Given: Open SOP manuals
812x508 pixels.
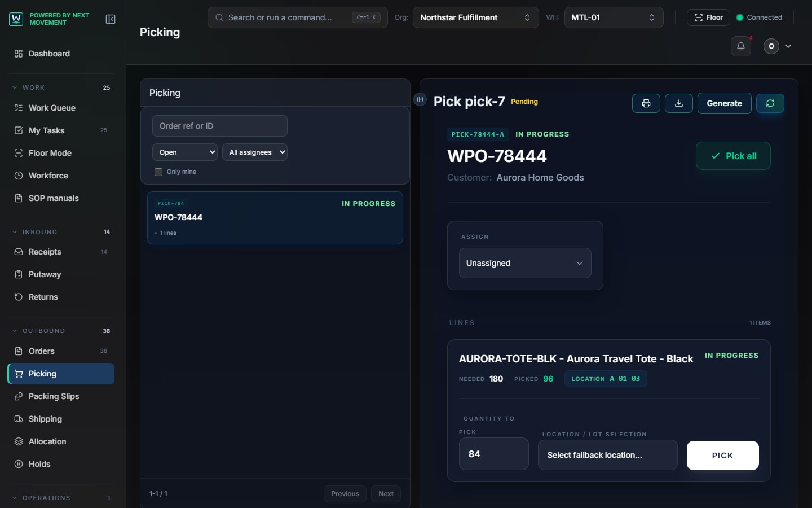Looking at the screenshot, I should click(x=61, y=198).
